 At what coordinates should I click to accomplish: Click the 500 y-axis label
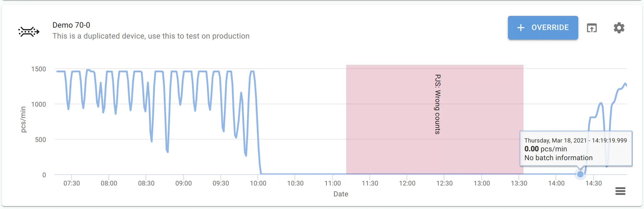click(x=40, y=140)
